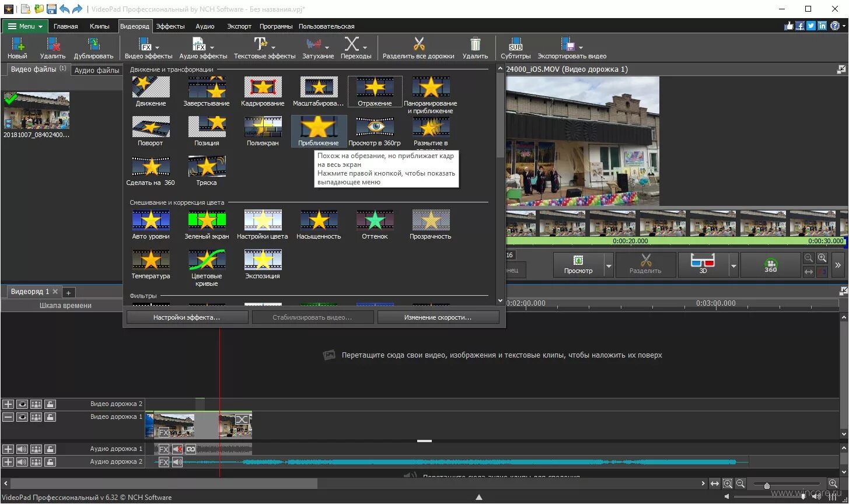849x504 pixels.
Task: Select the Приближение zoom effect
Action: (x=319, y=131)
